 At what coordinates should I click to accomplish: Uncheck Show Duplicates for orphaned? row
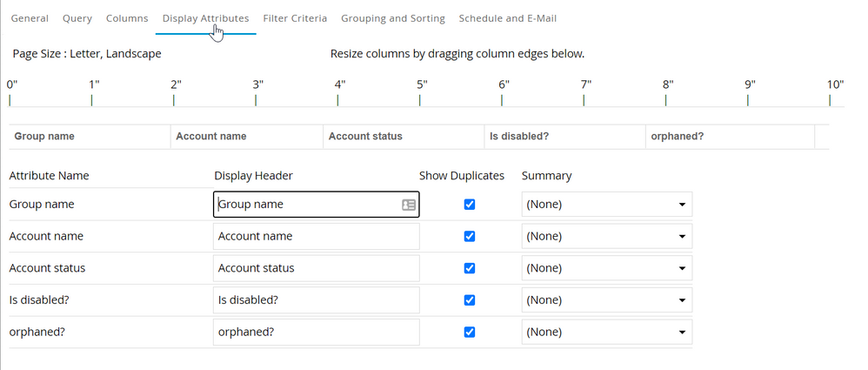(x=470, y=332)
